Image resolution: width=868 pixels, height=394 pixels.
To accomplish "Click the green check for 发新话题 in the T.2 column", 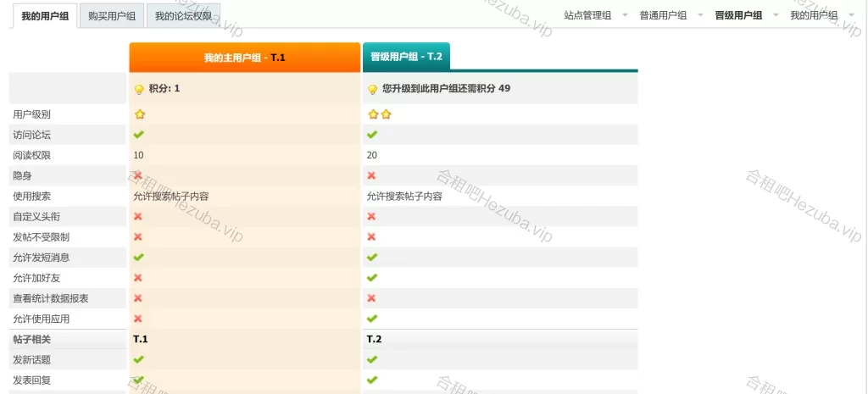I will 372,360.
